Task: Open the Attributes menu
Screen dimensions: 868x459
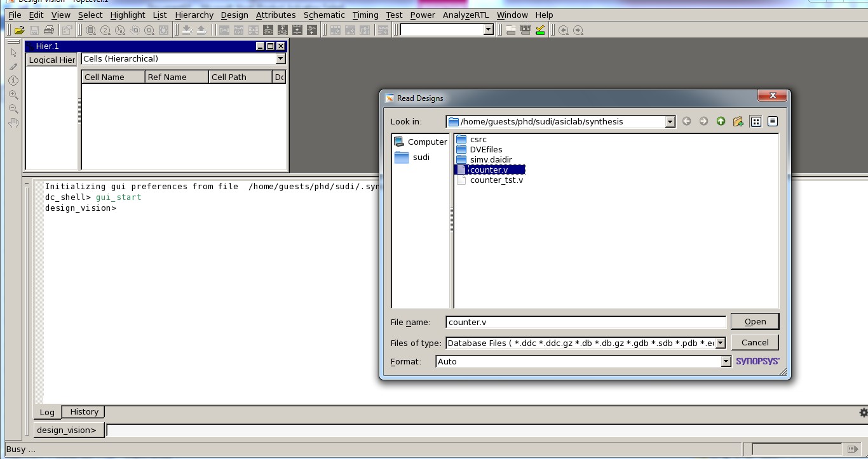Action: coord(276,15)
